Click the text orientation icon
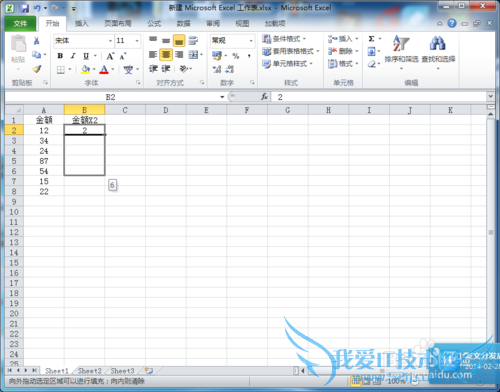 184,69
